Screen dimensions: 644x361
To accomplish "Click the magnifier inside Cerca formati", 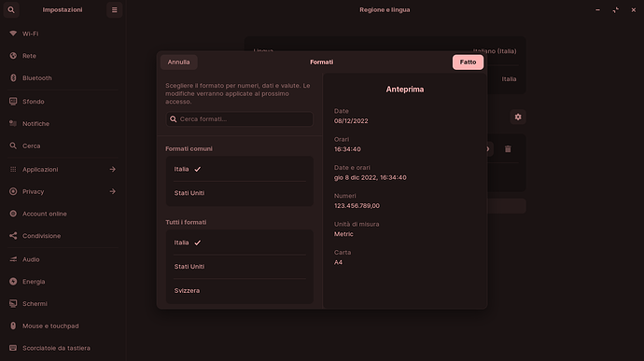I will pyautogui.click(x=174, y=119).
